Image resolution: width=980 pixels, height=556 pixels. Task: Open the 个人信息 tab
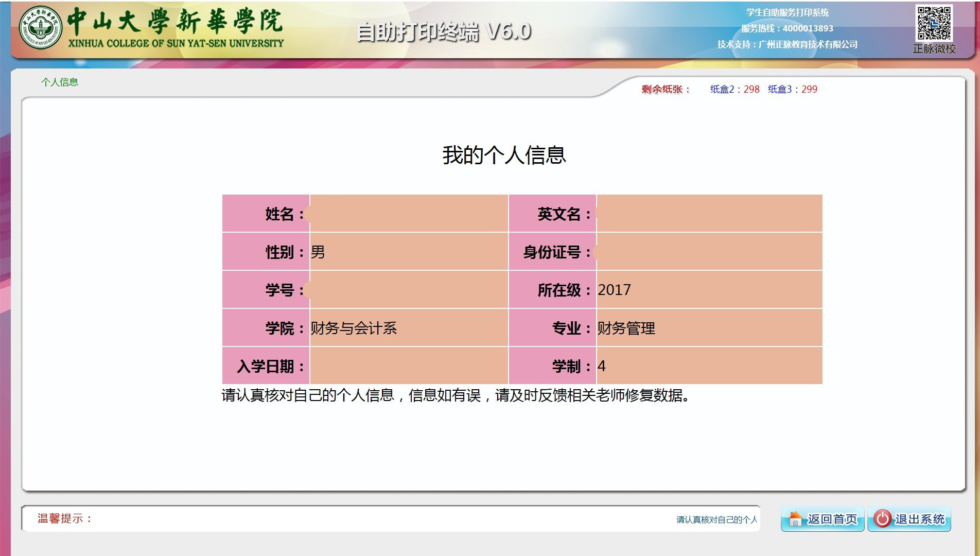click(60, 82)
